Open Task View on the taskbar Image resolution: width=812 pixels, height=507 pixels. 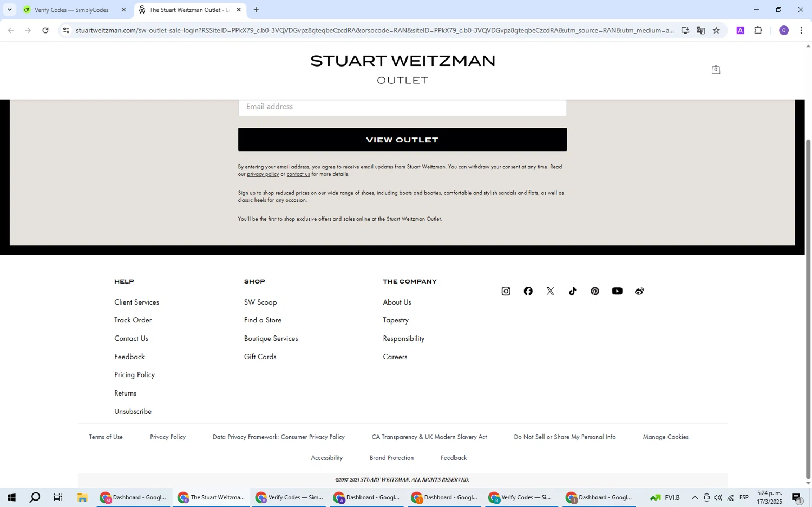coord(58,497)
